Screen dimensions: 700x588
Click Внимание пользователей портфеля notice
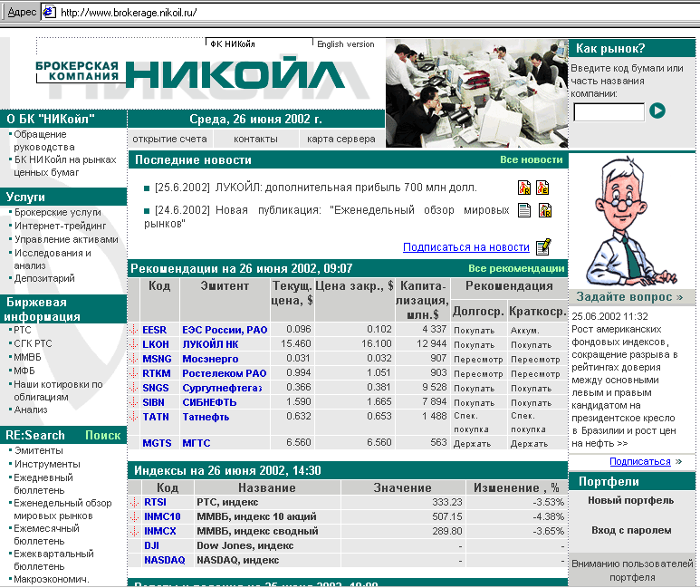pyautogui.click(x=632, y=571)
